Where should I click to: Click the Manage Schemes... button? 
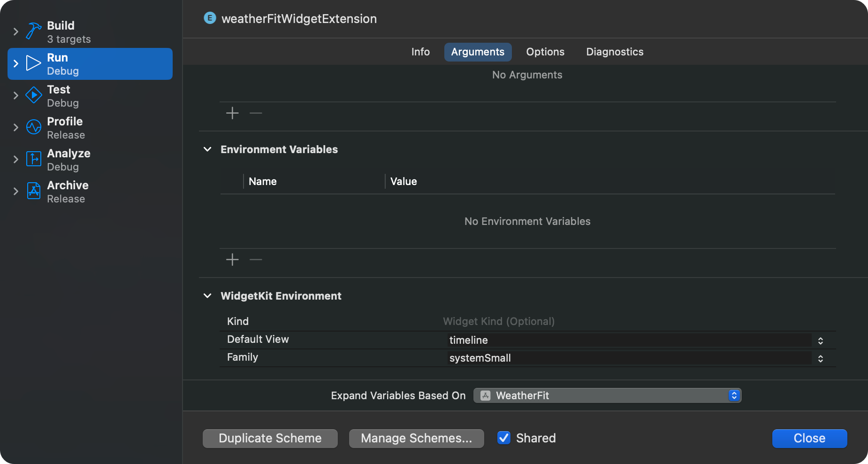(x=417, y=438)
